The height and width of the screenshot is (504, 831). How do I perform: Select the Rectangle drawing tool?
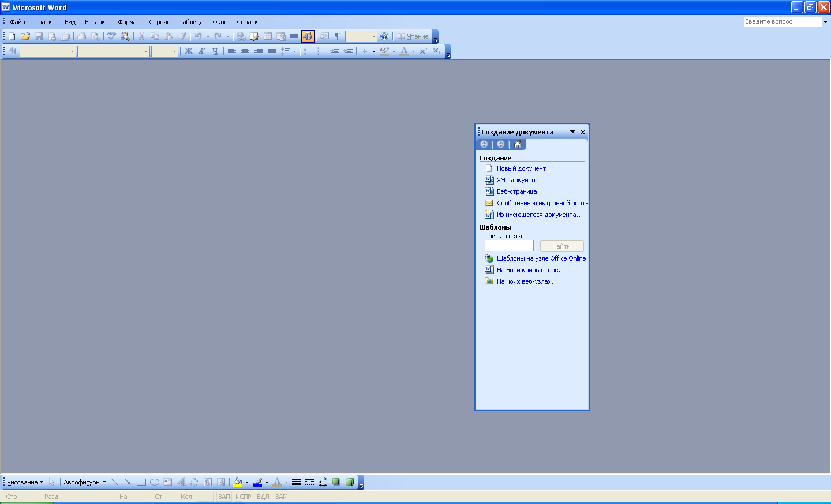141,482
